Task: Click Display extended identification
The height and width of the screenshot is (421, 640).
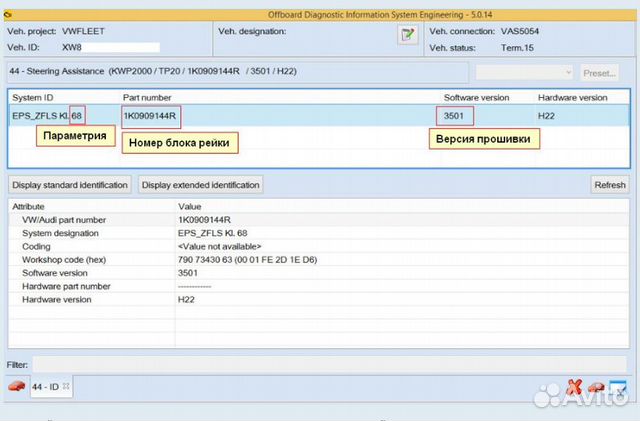Action: point(200,185)
